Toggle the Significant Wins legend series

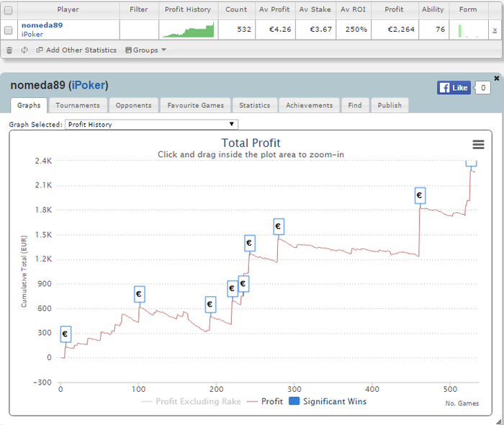[328, 401]
